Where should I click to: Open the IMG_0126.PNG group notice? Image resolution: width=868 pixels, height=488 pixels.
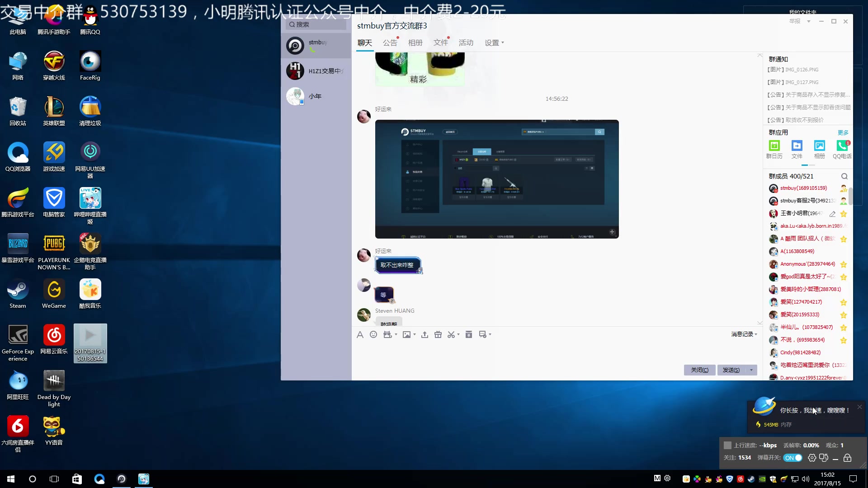click(x=793, y=70)
